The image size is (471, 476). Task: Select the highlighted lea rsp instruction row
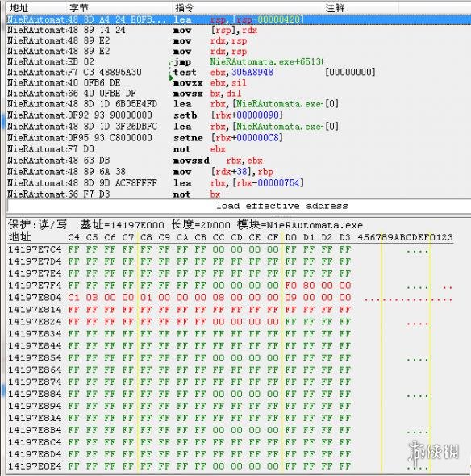pos(239,19)
